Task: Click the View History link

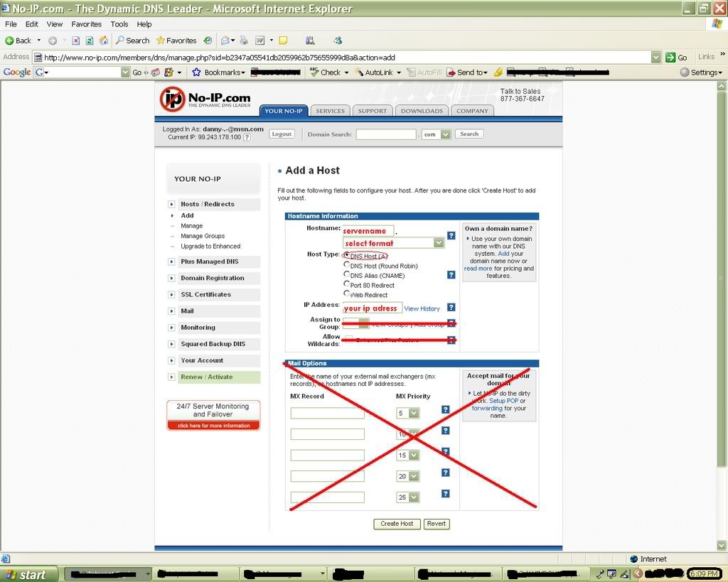Action: tap(422, 308)
